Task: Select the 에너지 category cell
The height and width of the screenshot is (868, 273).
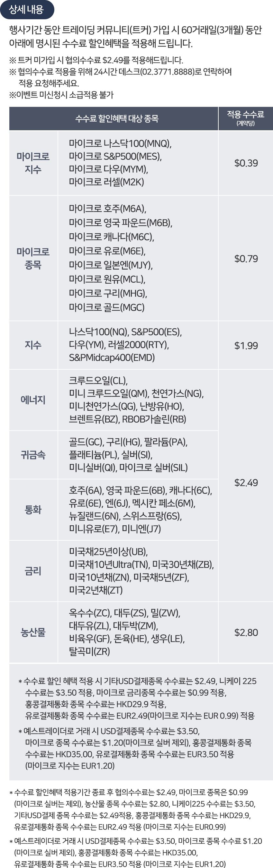Action: click(x=33, y=400)
